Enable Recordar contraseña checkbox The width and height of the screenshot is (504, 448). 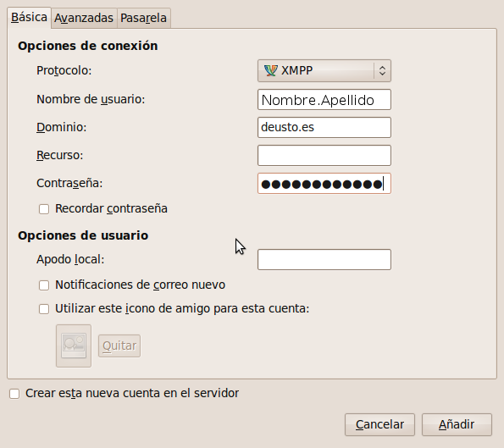pyautogui.click(x=44, y=209)
